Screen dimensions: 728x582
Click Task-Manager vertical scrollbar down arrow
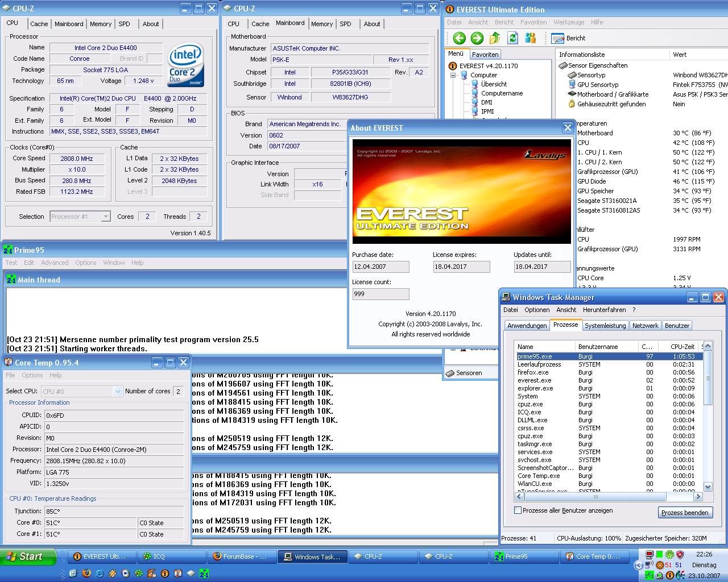708,487
